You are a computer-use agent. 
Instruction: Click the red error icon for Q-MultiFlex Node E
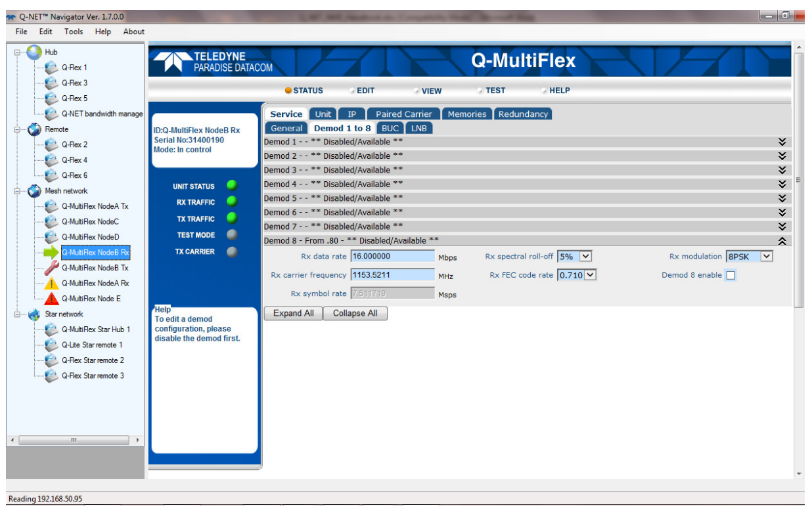(51, 299)
